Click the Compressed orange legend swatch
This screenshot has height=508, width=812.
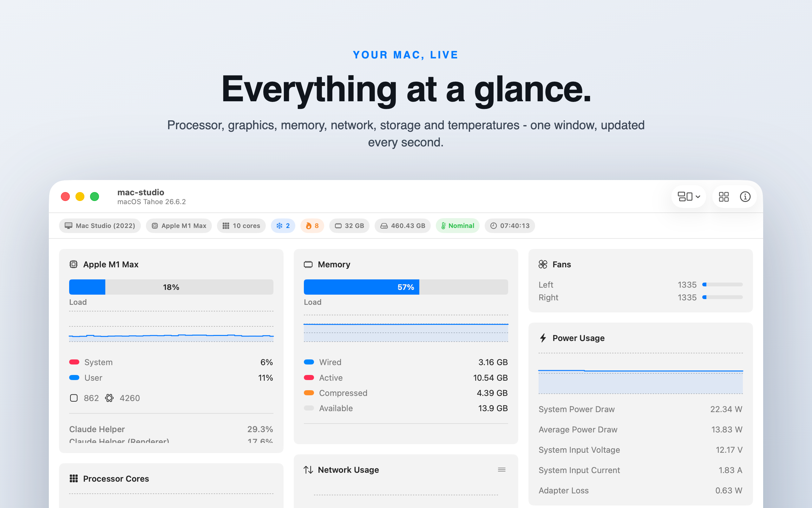pyautogui.click(x=309, y=393)
